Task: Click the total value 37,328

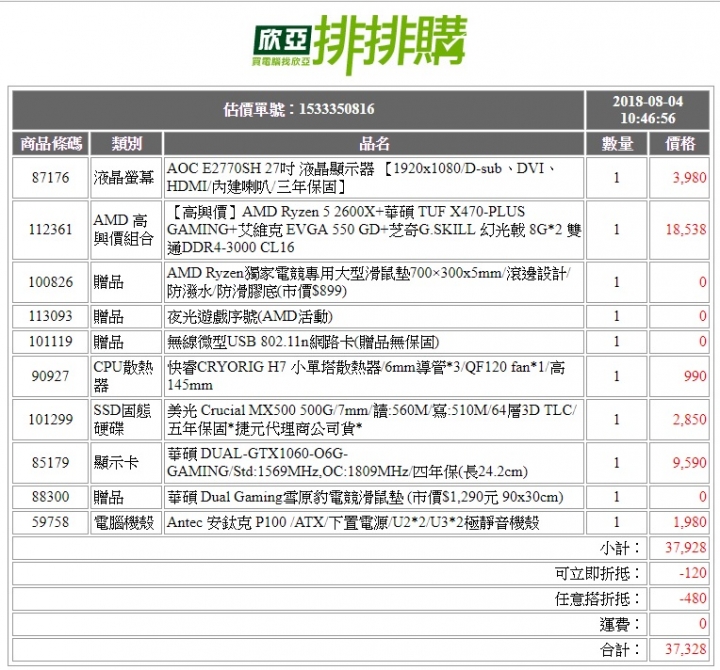Action: (686, 649)
